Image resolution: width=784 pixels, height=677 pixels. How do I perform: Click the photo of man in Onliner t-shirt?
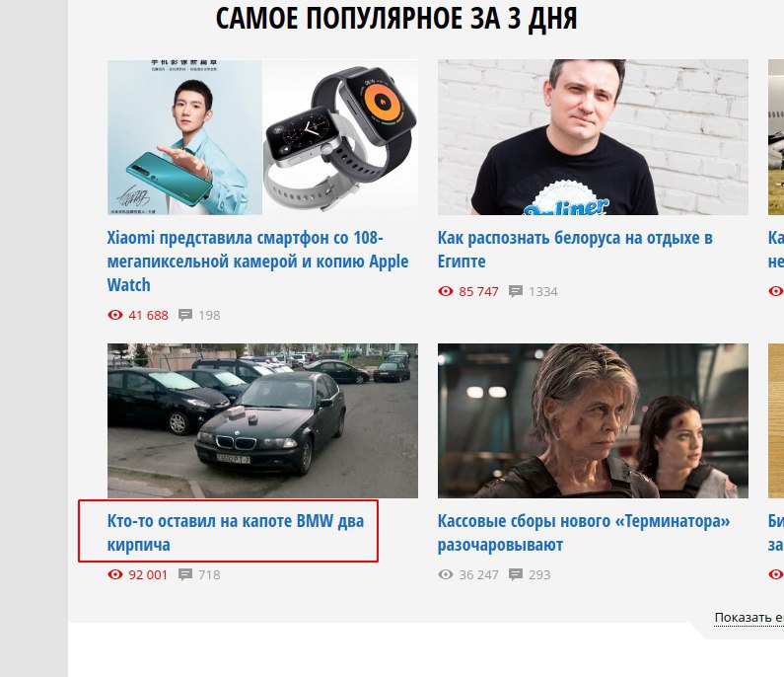(x=593, y=137)
